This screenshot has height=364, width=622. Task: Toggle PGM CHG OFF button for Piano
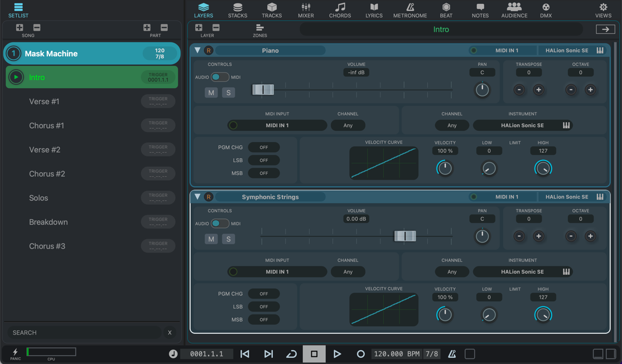pos(264,147)
